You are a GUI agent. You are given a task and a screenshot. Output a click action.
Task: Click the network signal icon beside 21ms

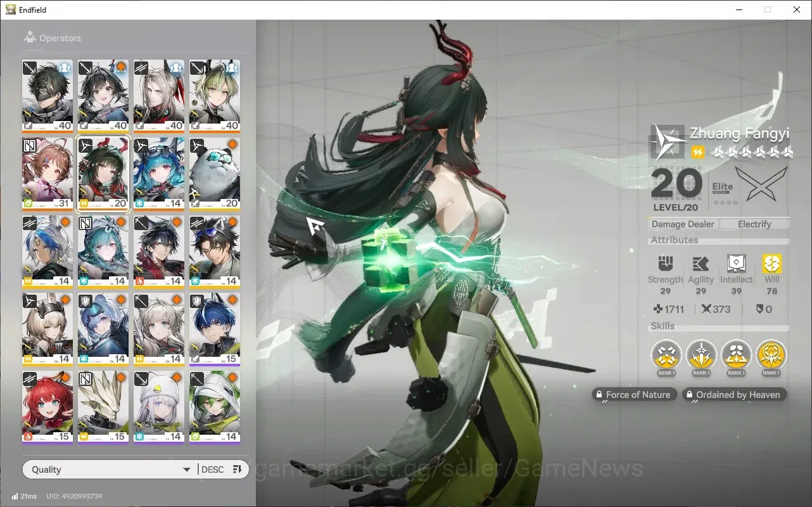15,496
